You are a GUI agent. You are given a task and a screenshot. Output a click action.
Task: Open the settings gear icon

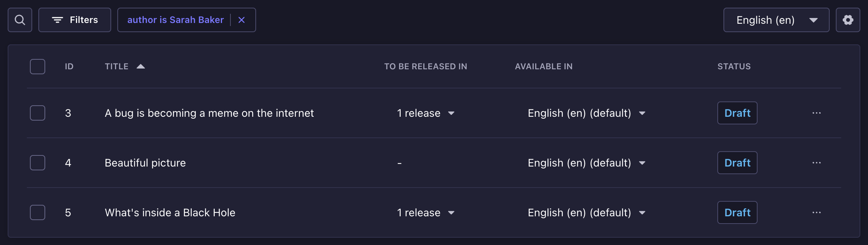coord(848,20)
